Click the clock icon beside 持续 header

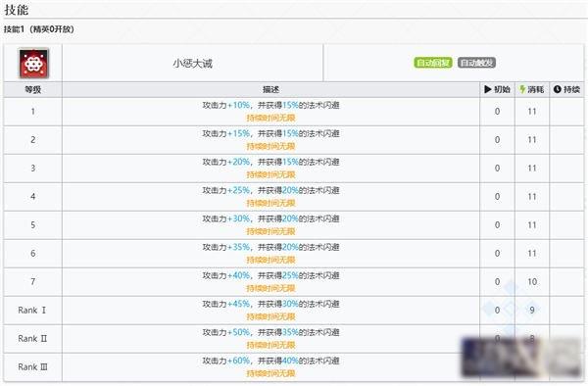tap(558, 89)
